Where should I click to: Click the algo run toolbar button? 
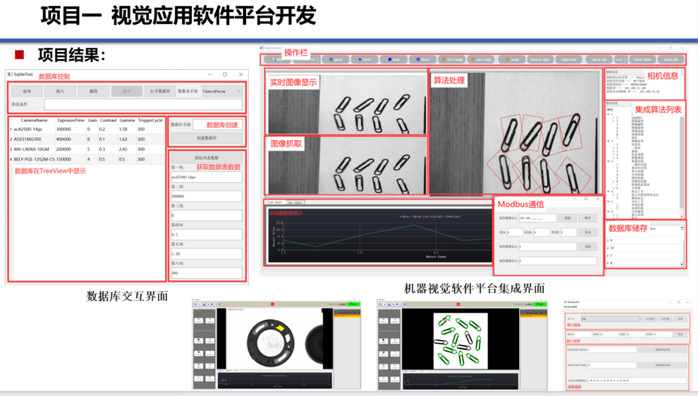pos(569,59)
